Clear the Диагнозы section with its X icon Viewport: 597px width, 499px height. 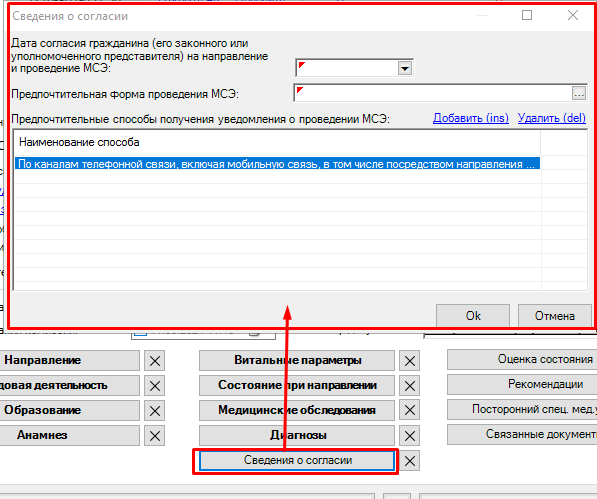(x=410, y=436)
